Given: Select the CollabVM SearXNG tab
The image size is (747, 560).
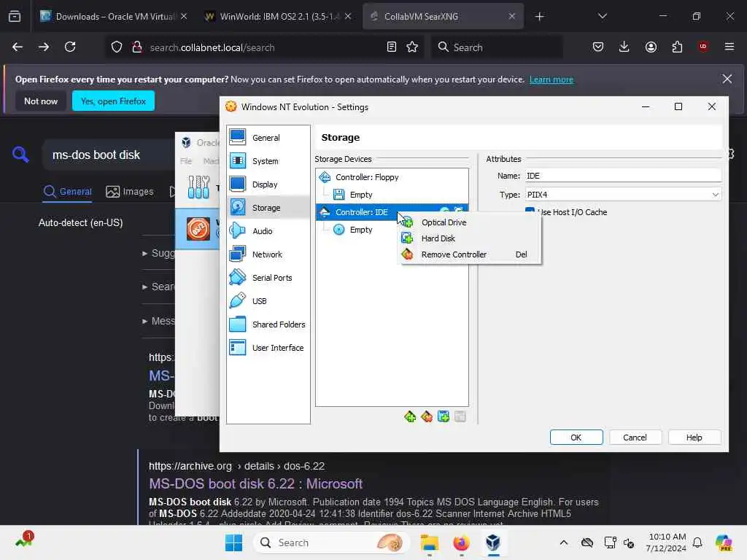Looking at the screenshot, I should [443, 16].
